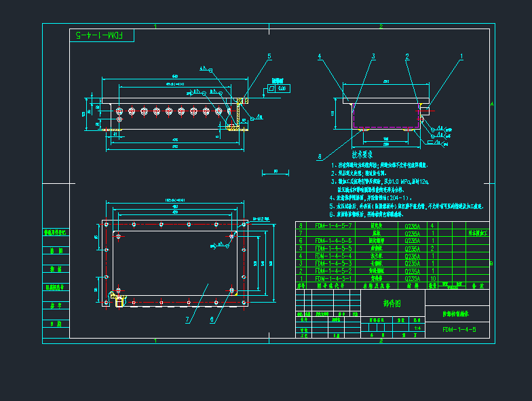The width and height of the screenshot is (532, 401).
Task: Click zone marker 2 on top border
Action: (x=381, y=26)
